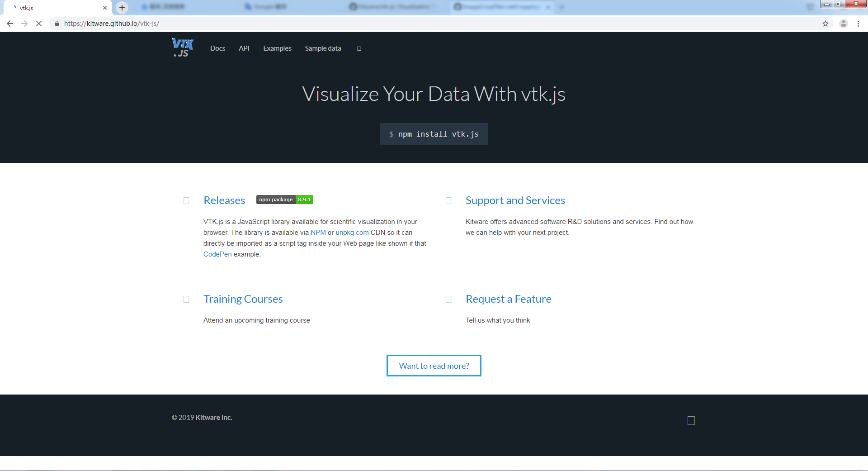Viewport: 868px width, 471px height.
Task: Click the padlock icon in the address bar
Action: click(x=57, y=24)
